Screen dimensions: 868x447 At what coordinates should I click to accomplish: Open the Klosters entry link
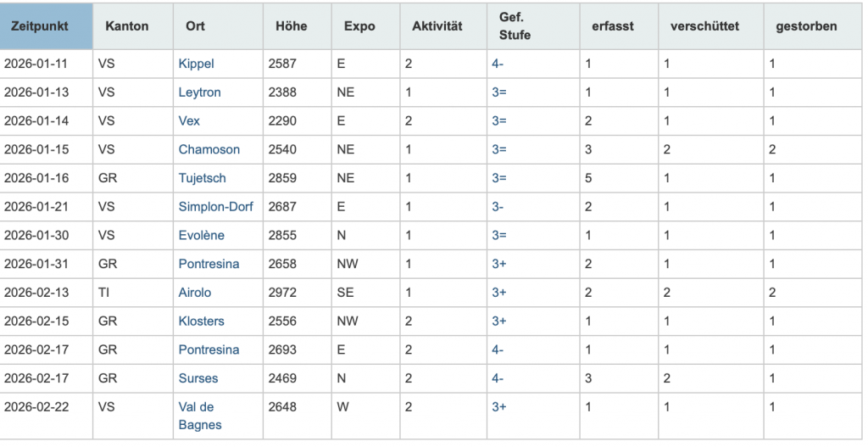[202, 321]
